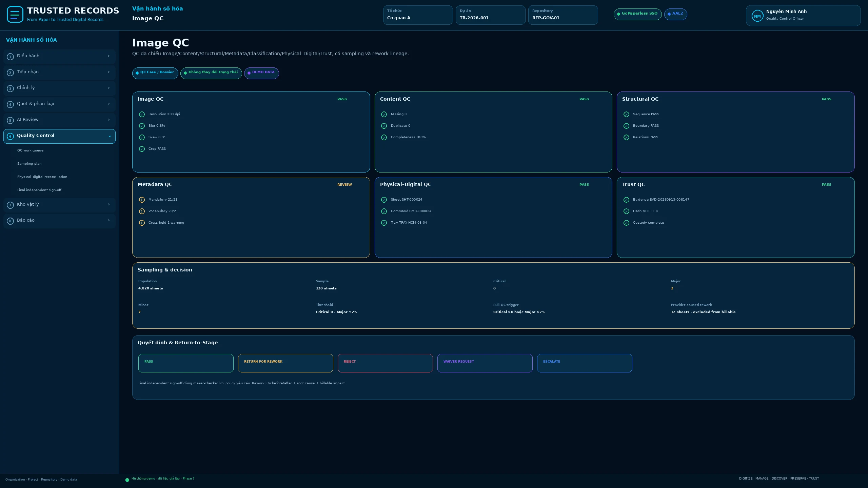
Task: Click the GoPaperless SSO badge
Action: [x=637, y=14]
